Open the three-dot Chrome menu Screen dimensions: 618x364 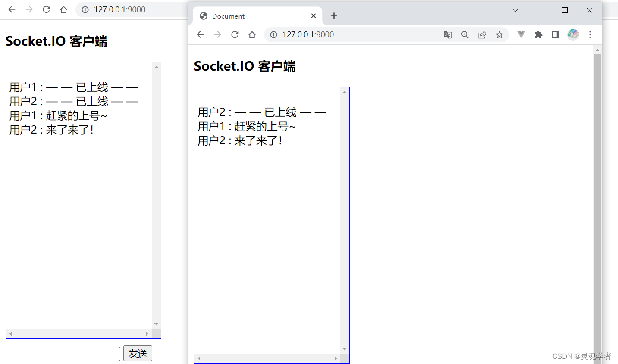point(590,34)
